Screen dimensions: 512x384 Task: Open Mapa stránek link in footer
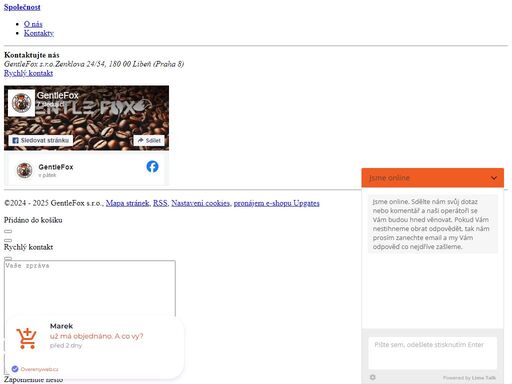point(127,203)
